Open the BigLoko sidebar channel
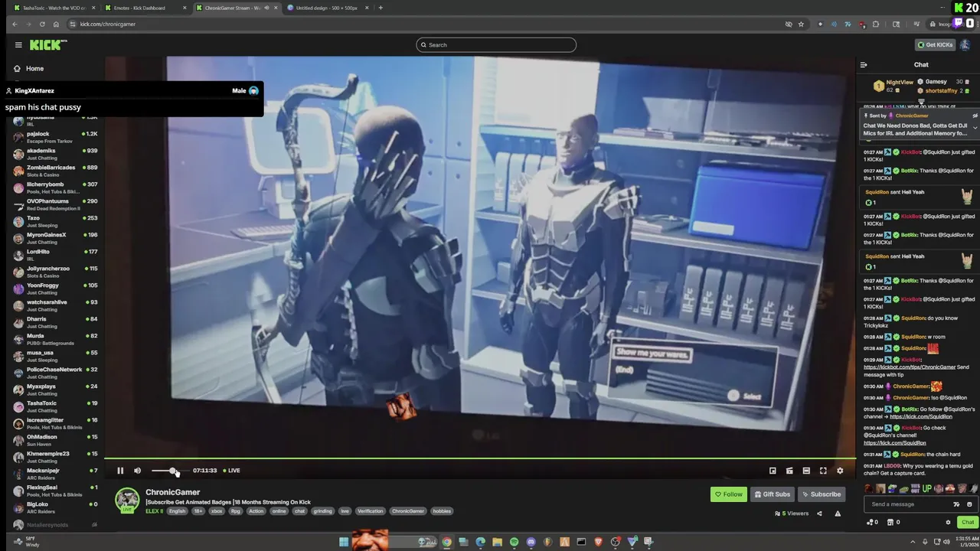This screenshot has height=551, width=980. pyautogui.click(x=55, y=508)
